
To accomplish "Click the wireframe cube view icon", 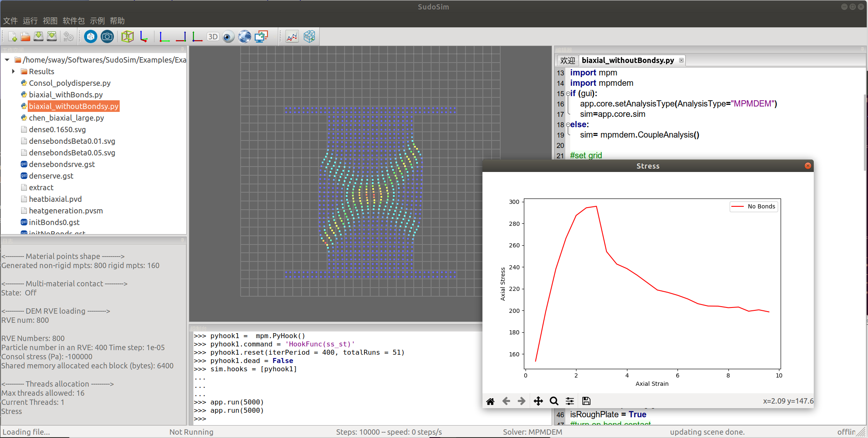I will [x=128, y=37].
